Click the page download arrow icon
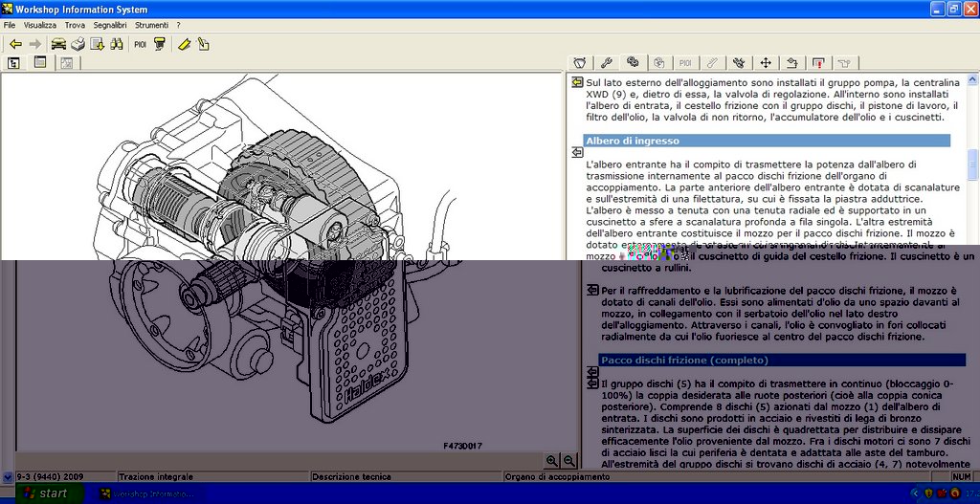The height and width of the screenshot is (504, 980). pyautogui.click(x=97, y=44)
